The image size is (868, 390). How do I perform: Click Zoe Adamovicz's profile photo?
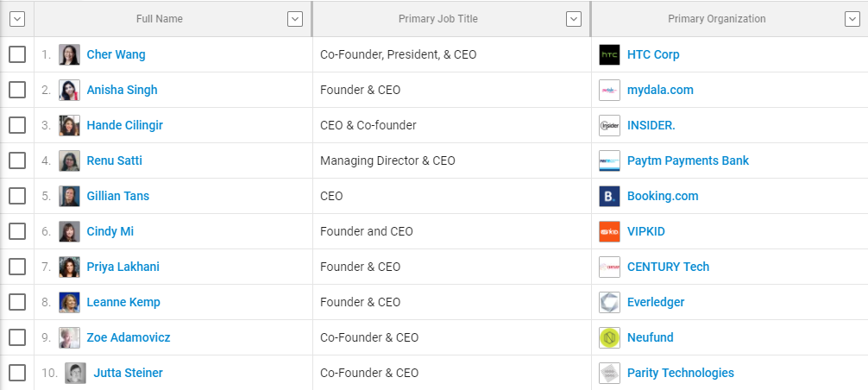69,338
